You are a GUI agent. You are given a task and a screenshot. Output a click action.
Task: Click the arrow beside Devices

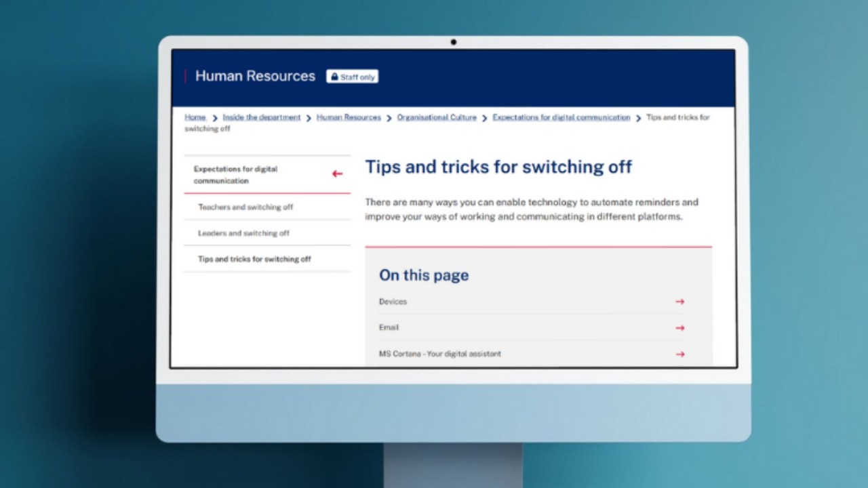coord(680,302)
